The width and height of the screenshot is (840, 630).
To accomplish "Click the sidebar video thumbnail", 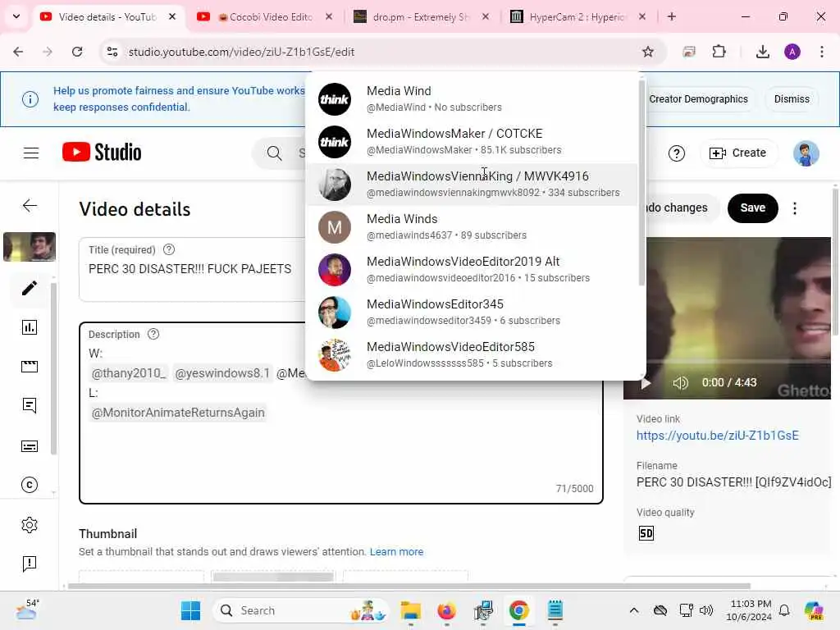I will click(30, 247).
